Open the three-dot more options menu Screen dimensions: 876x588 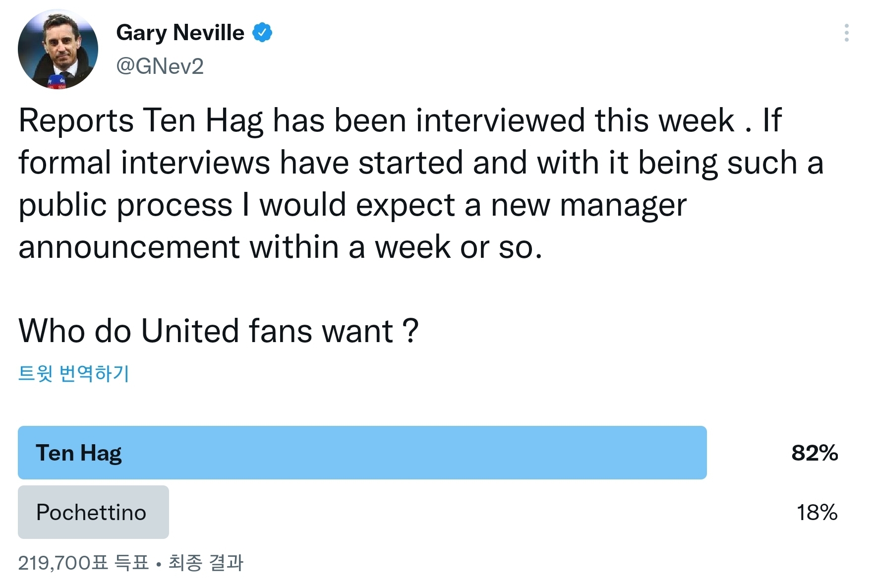(x=846, y=33)
